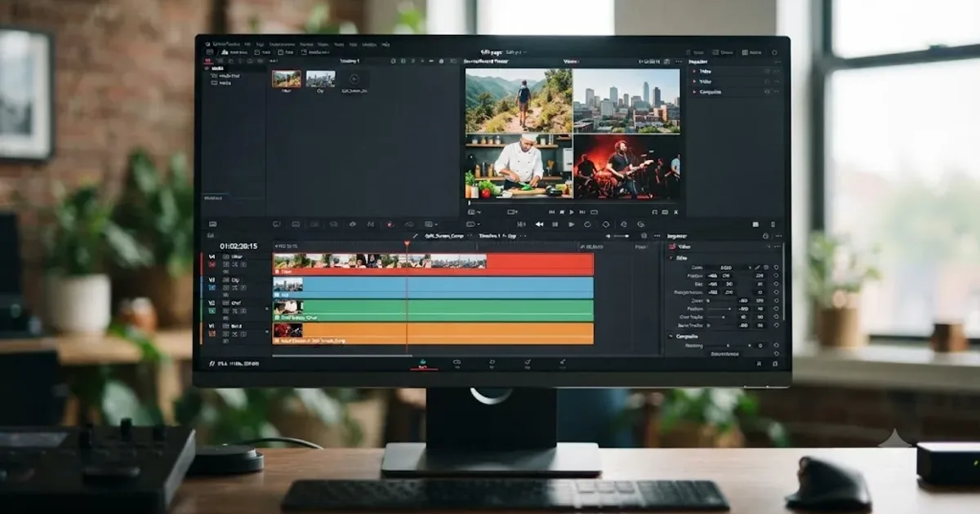Open the Video tab of the Inspector

click(680, 246)
